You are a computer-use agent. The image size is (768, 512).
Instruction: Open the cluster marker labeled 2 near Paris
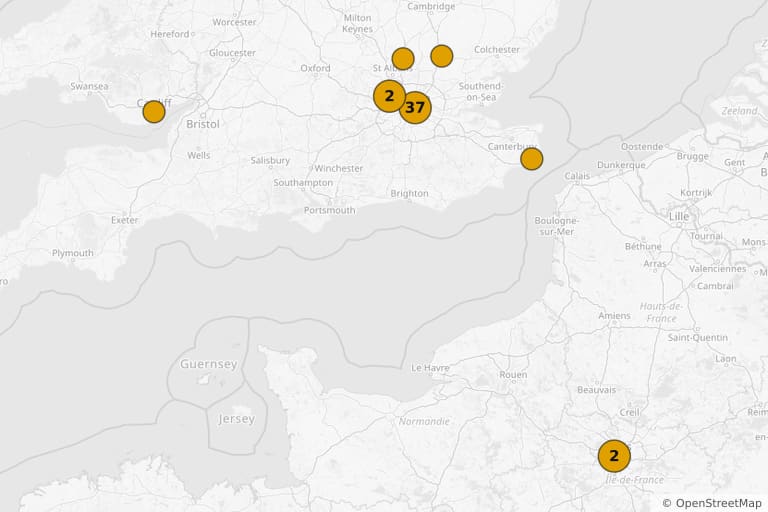614,456
